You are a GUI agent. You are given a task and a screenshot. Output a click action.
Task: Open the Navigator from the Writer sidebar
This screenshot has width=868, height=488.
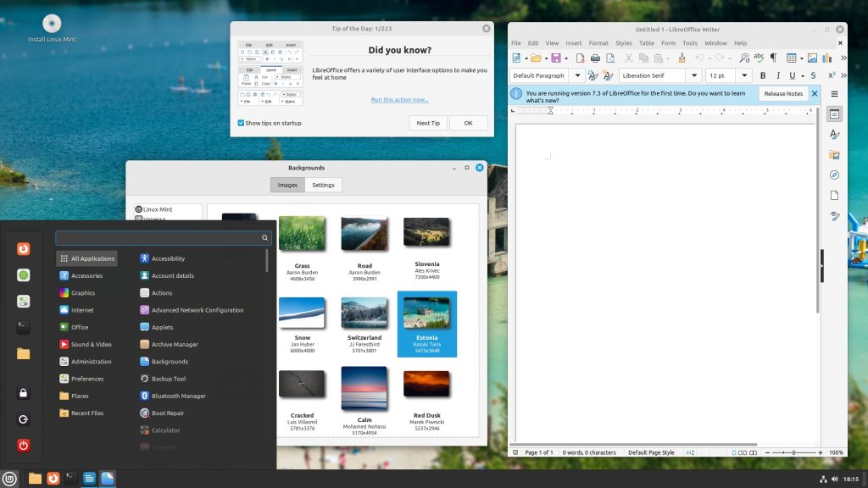click(x=834, y=175)
